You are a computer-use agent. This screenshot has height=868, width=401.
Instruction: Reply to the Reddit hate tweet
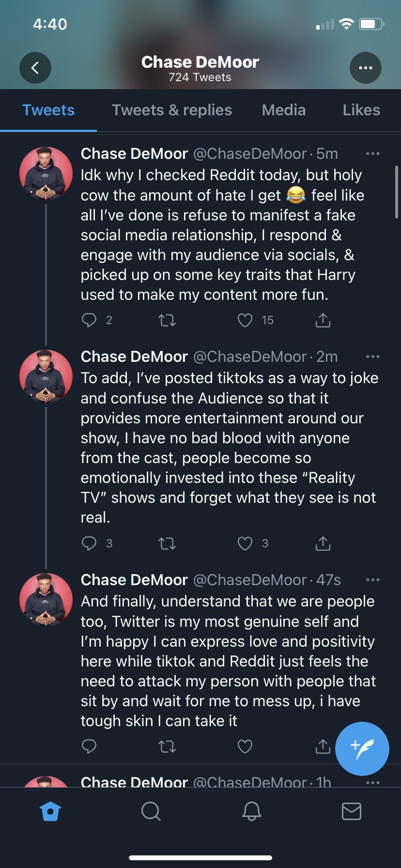tap(90, 320)
